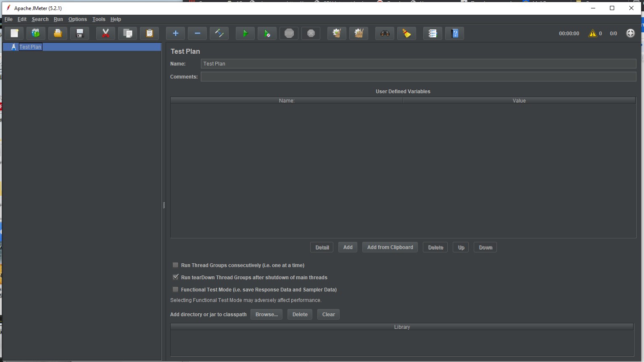Viewport: 644px width, 362px height.
Task: Open the Options menu
Action: (77, 19)
